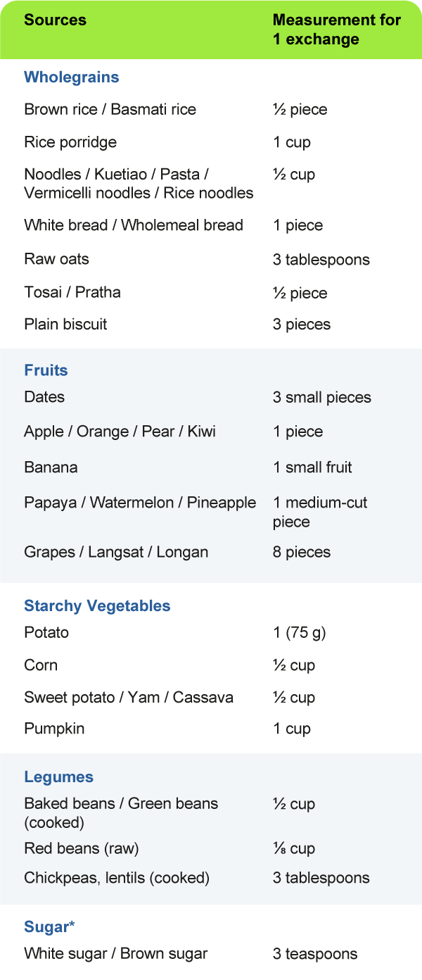This screenshot has height=980, width=422.
Task: Click the Sugar* section heading
Action: pos(49,927)
